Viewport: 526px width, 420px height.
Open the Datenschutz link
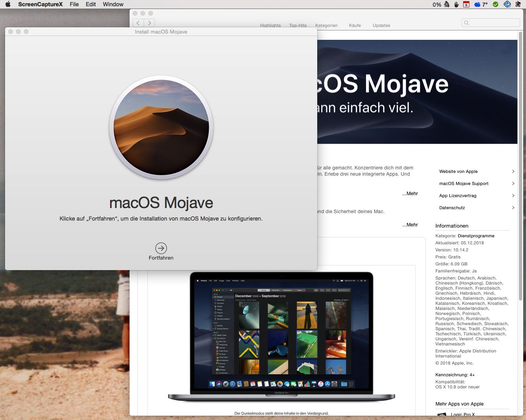(452, 208)
